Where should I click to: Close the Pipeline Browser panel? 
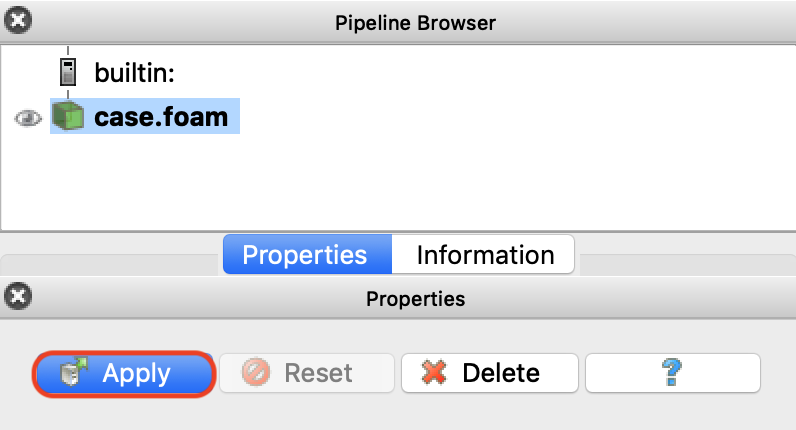17,19
